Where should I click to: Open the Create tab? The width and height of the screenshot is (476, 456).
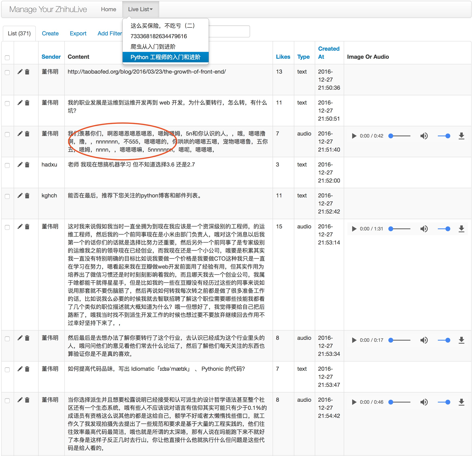(x=50, y=33)
